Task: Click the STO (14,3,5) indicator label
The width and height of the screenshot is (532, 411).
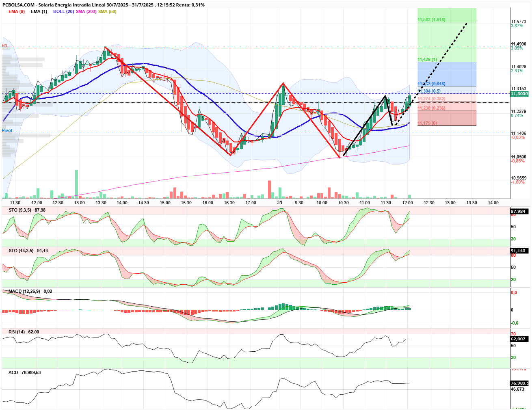Action: (x=21, y=251)
